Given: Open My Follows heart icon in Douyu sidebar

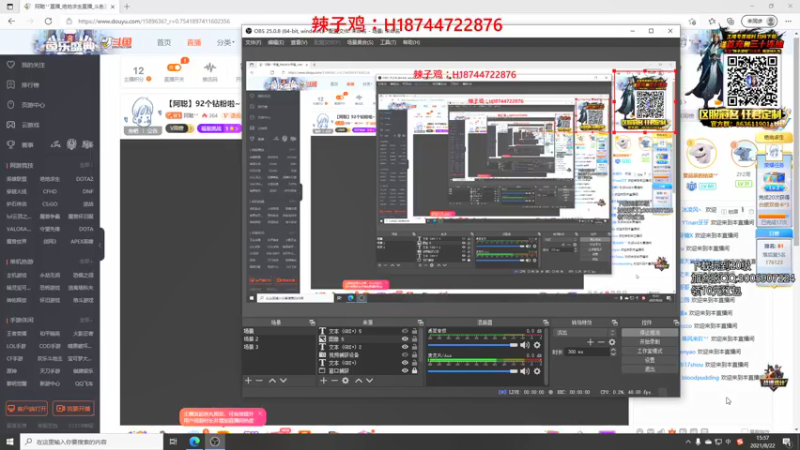Looking at the screenshot, I should tap(11, 65).
